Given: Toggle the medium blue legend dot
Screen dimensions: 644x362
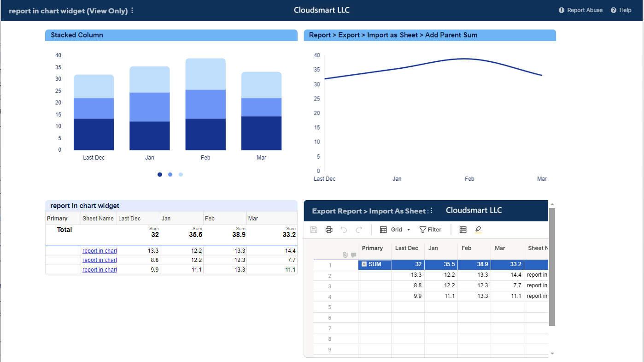Looking at the screenshot, I should click(170, 174).
